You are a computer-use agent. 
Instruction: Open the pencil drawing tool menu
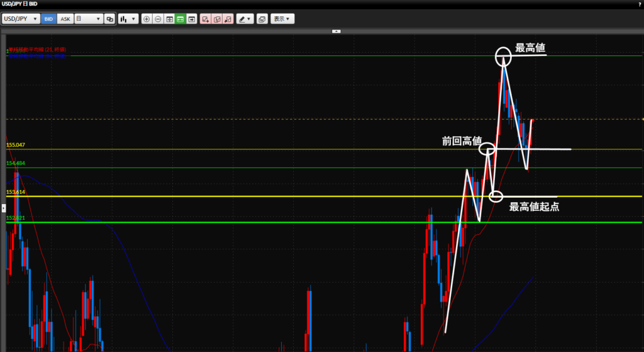click(x=245, y=19)
